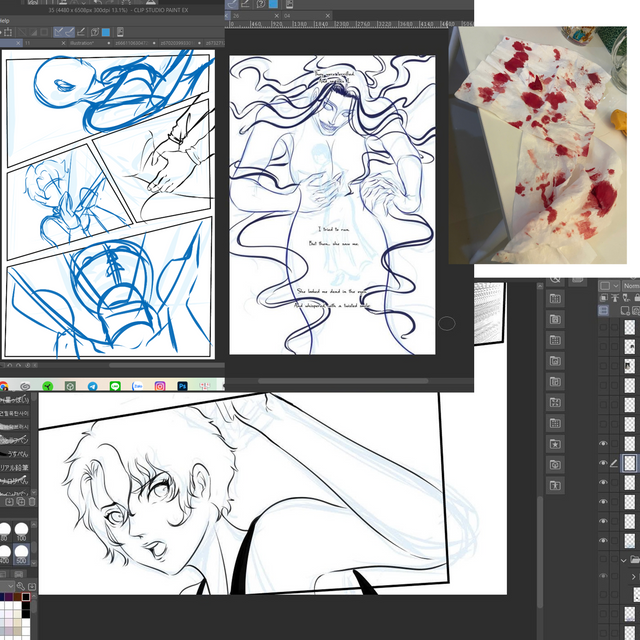This screenshot has width=640, height=640.
Task: Select the layer thumbnail with dark figure at right
Action: (x=630, y=347)
